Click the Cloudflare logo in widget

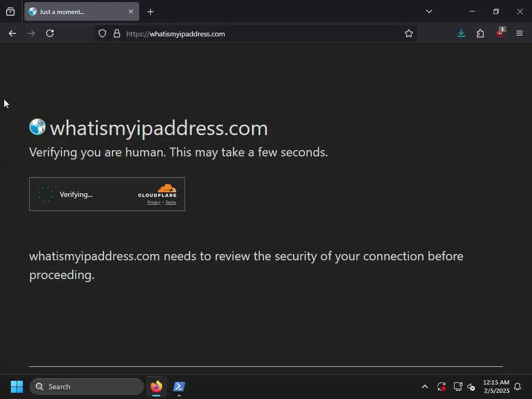(x=157, y=191)
